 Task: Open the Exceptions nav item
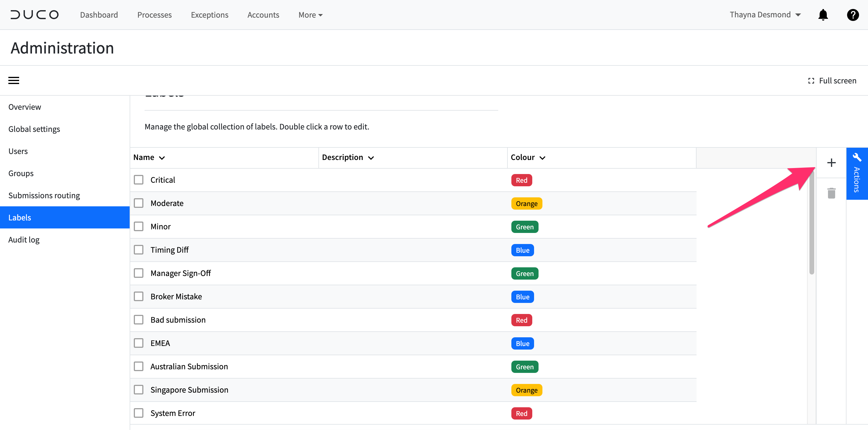[x=210, y=15]
